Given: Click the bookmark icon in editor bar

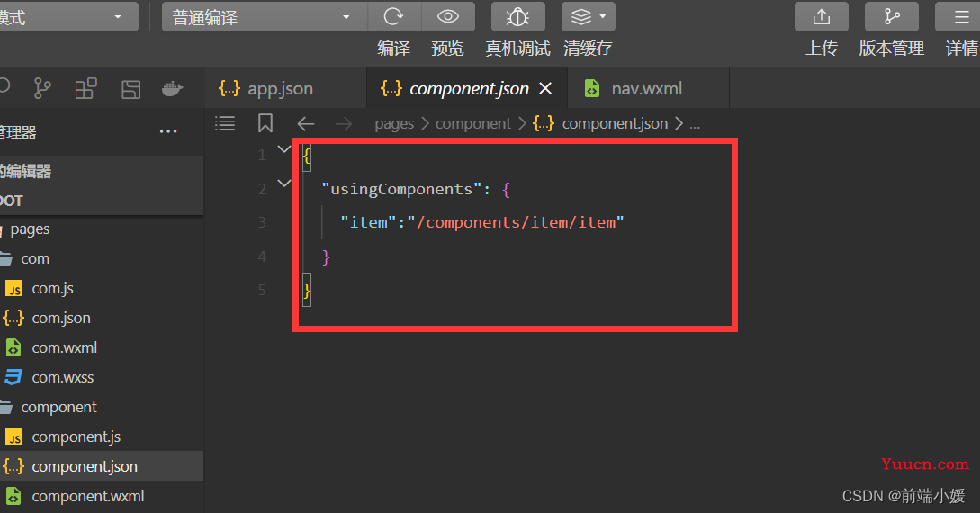Looking at the screenshot, I should 265,123.
